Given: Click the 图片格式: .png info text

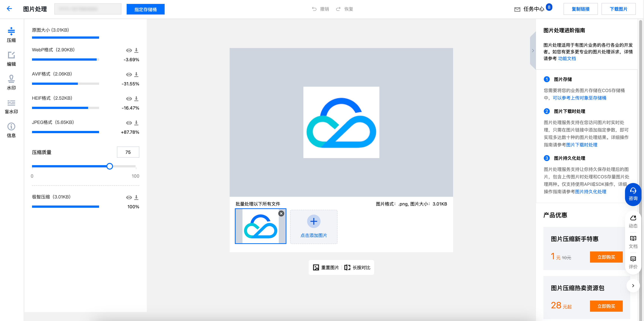Looking at the screenshot, I should [x=412, y=204].
